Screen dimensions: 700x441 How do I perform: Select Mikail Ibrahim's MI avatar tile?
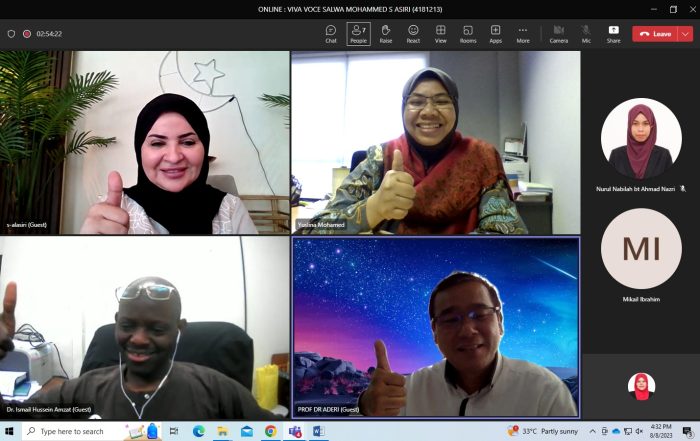click(641, 250)
